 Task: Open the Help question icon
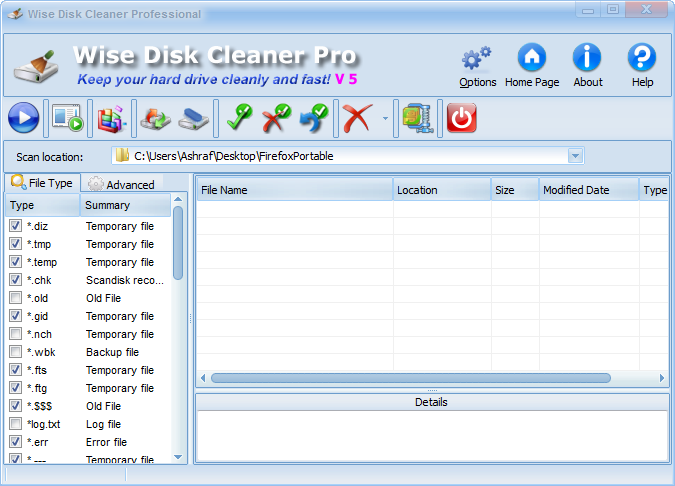[x=642, y=66]
